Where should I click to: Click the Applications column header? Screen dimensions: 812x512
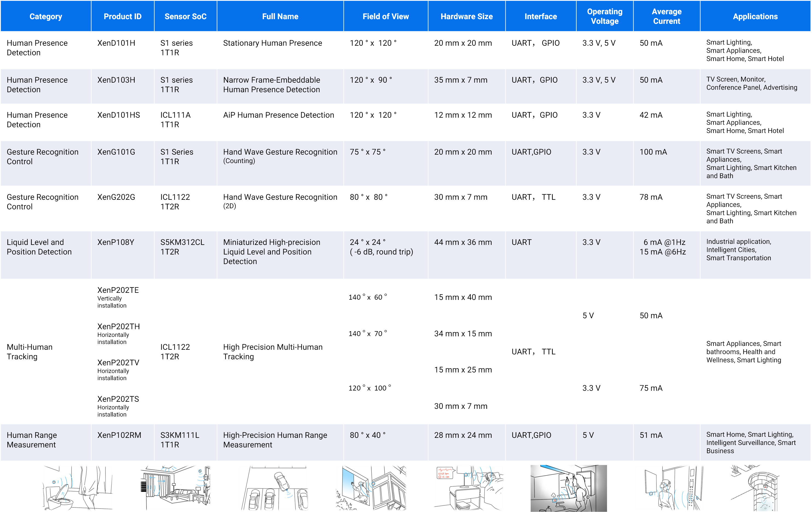(755, 16)
